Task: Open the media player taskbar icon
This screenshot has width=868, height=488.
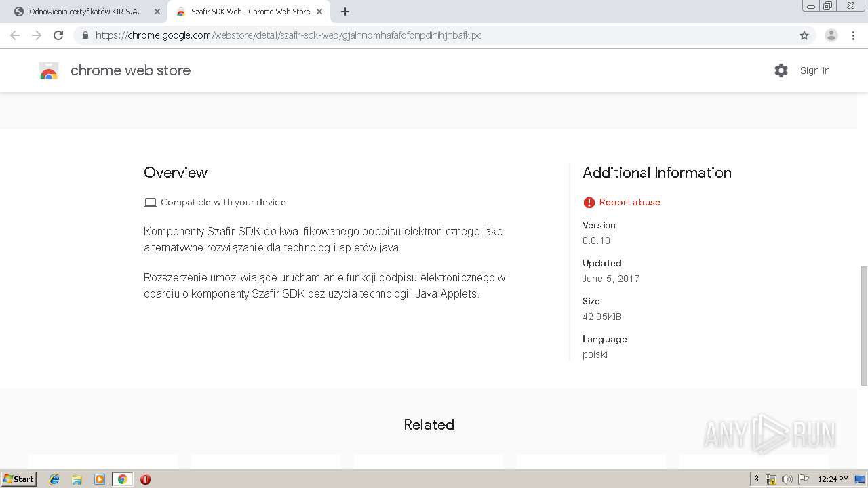Action: [99, 479]
